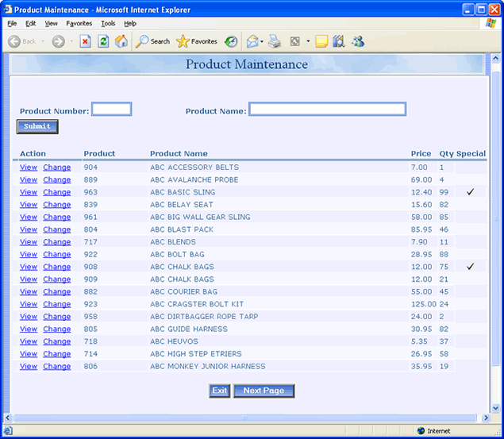Click product number 714 cell

tap(90, 354)
